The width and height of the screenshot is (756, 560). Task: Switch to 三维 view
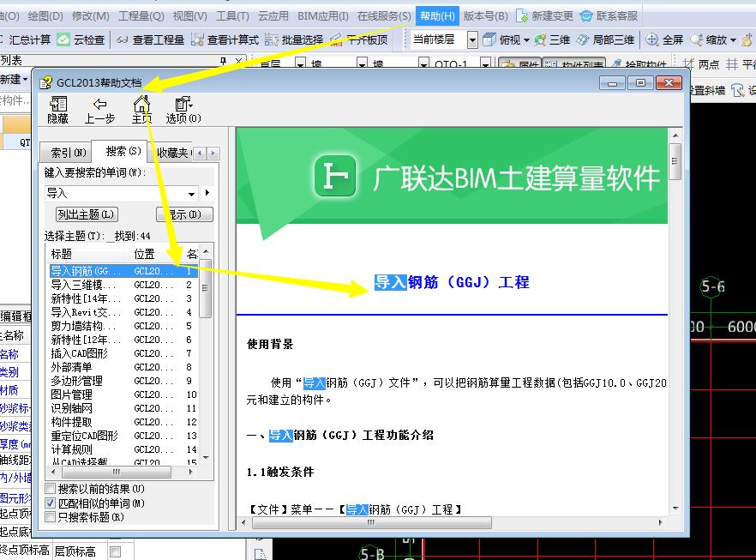tap(553, 39)
